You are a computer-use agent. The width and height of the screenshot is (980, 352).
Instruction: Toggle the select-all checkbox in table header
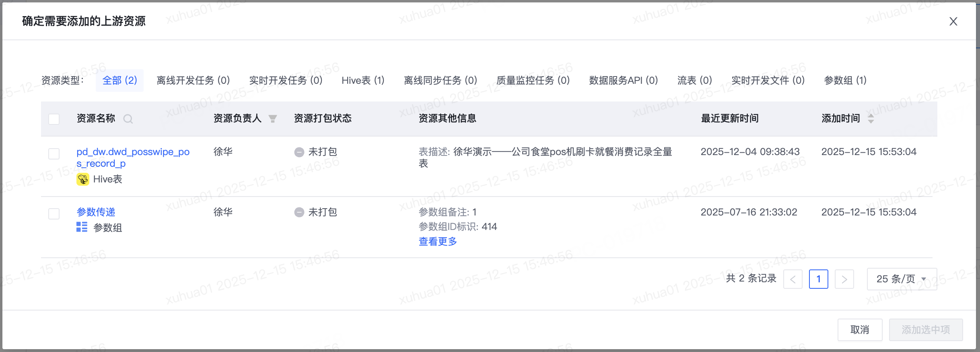click(54, 119)
